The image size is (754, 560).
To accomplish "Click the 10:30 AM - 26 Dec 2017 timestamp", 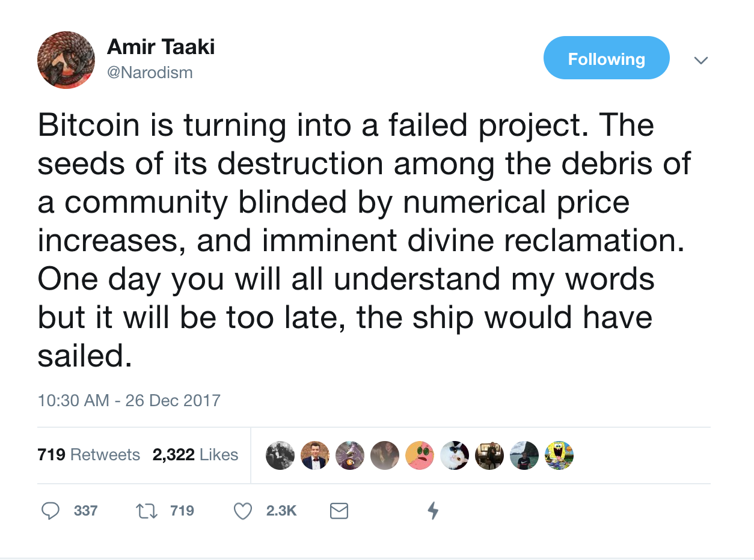I will [129, 400].
